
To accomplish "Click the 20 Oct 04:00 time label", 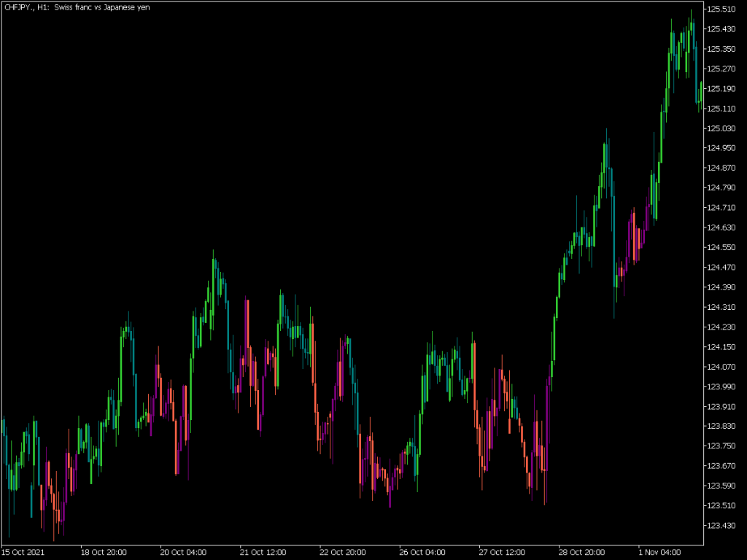I will pos(183,552).
